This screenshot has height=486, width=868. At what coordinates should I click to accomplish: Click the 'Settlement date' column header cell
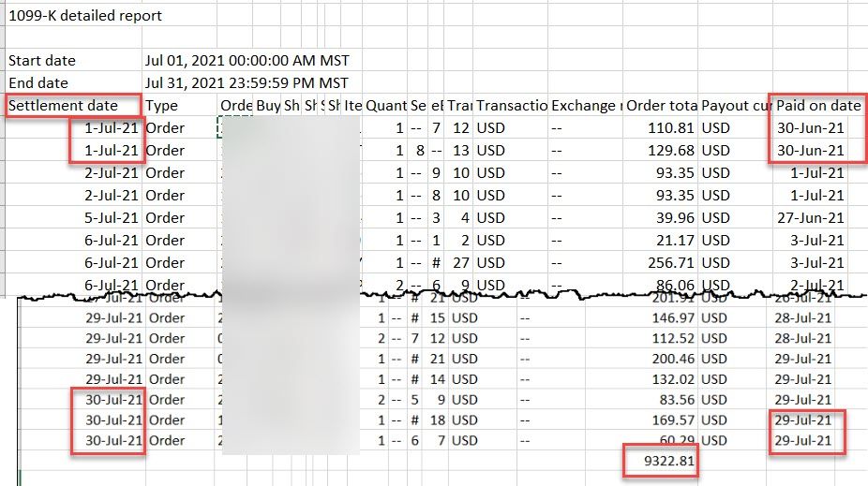coord(64,106)
